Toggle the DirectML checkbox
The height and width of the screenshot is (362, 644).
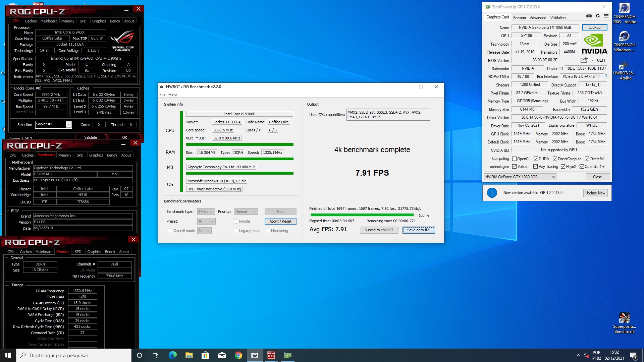tap(587, 159)
